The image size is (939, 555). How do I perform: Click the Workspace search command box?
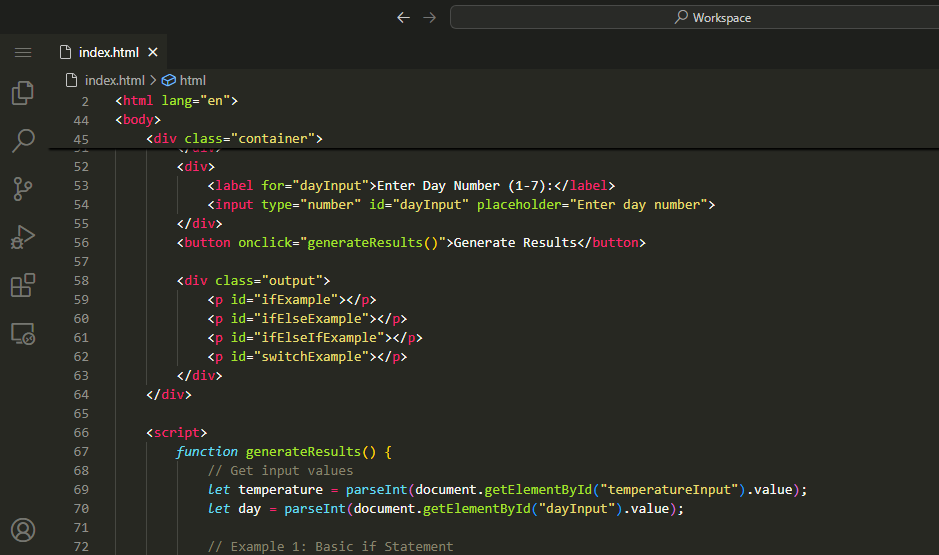(x=695, y=17)
